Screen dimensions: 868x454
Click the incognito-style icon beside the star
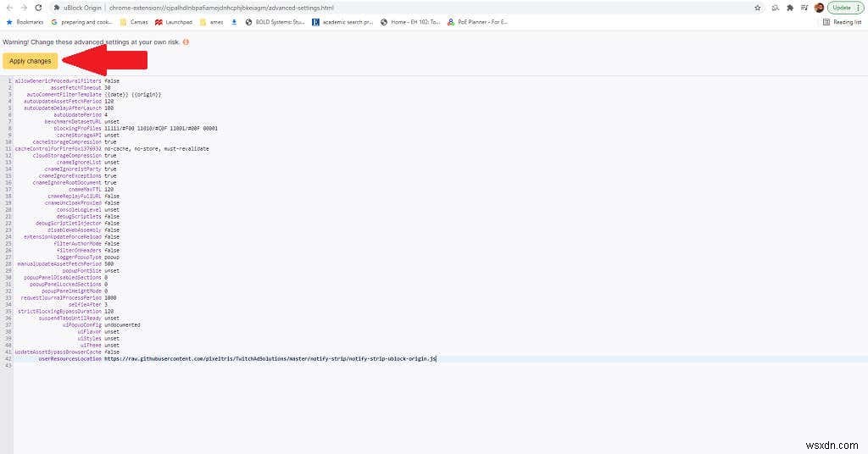click(775, 8)
